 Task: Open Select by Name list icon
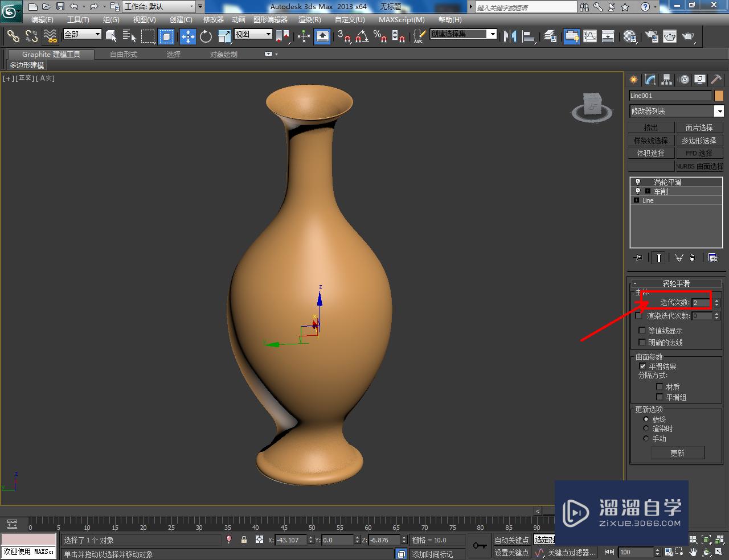(x=129, y=36)
